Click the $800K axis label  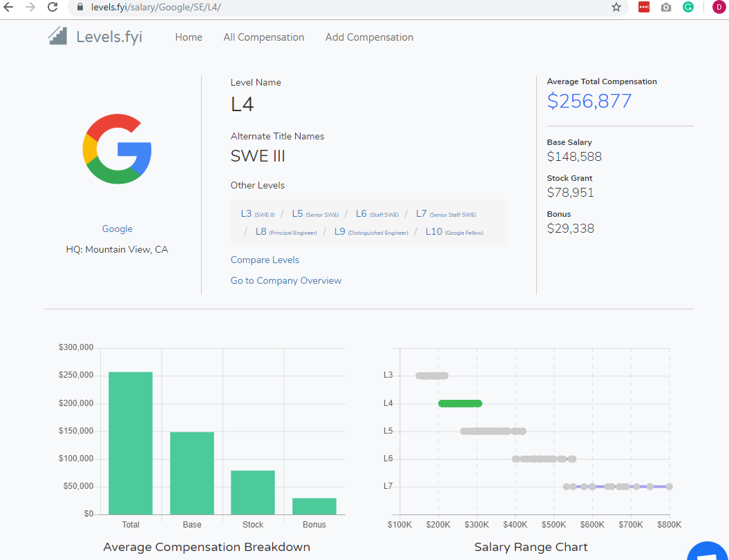point(670,524)
